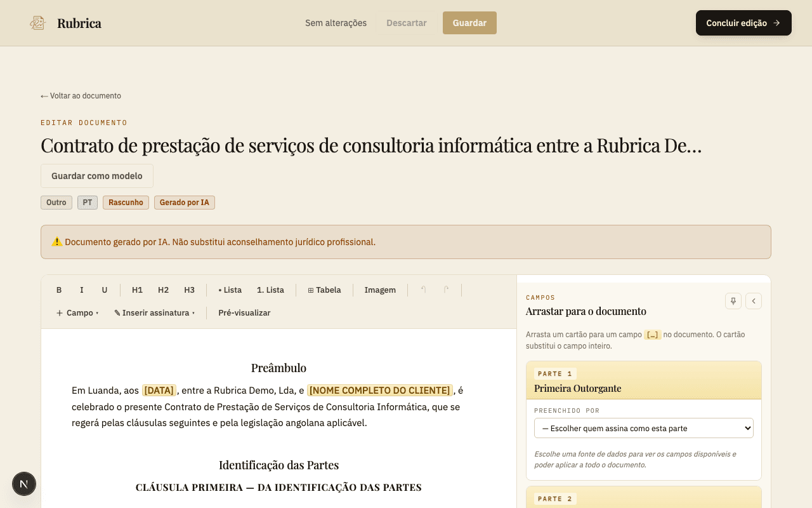
Task: Click the Outro tag badge
Action: click(x=56, y=203)
